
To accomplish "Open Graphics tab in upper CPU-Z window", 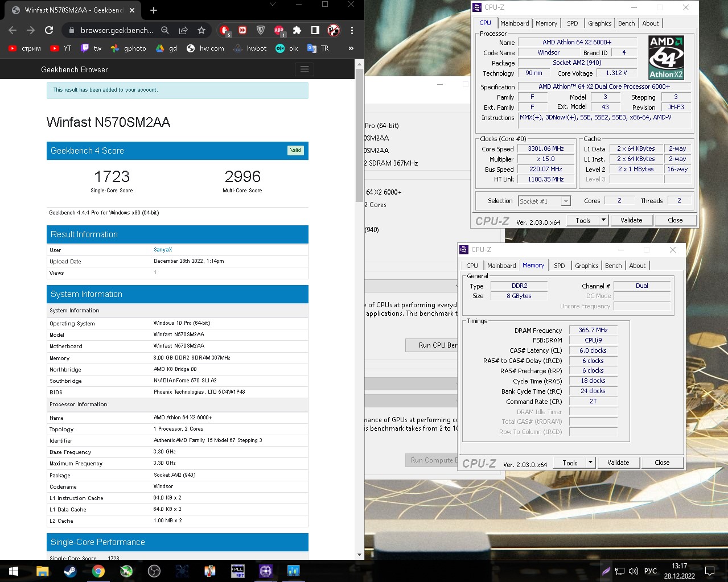I will 600,23.
